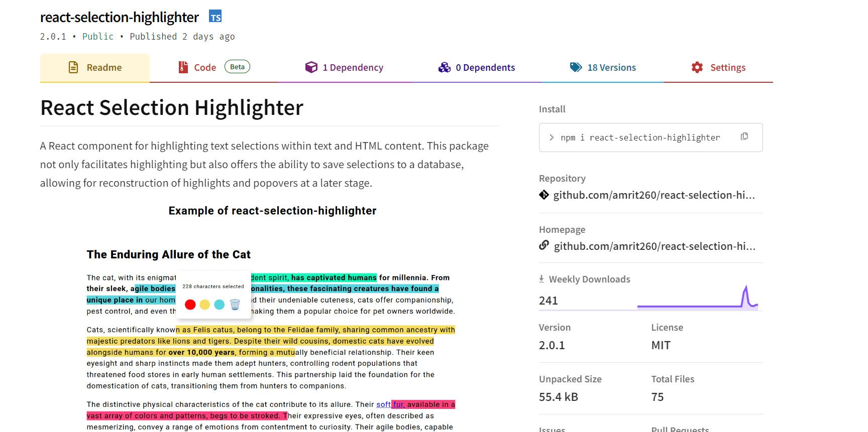
Task: Click the weekly downloads sparkline chart
Action: (697, 299)
